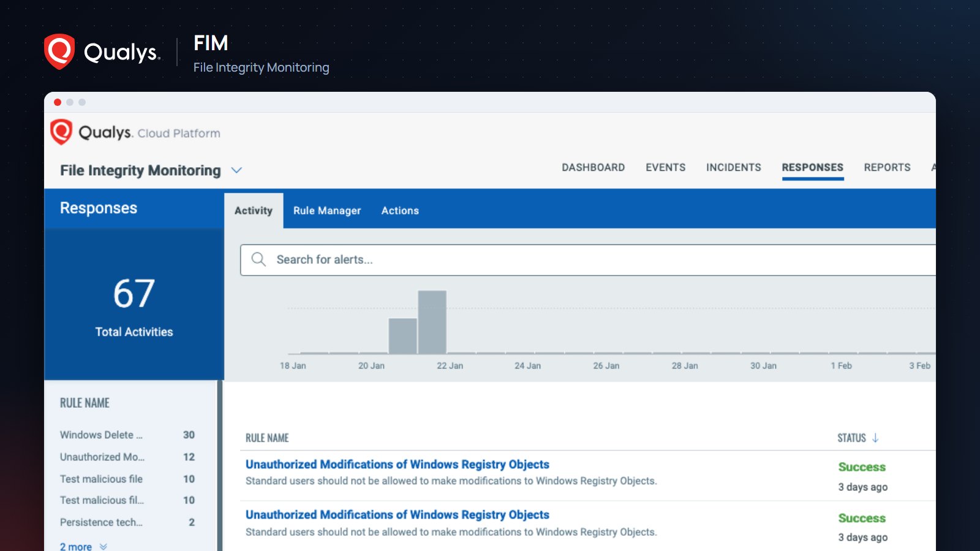Click the shorter 20 Jan chart bar

(x=403, y=335)
